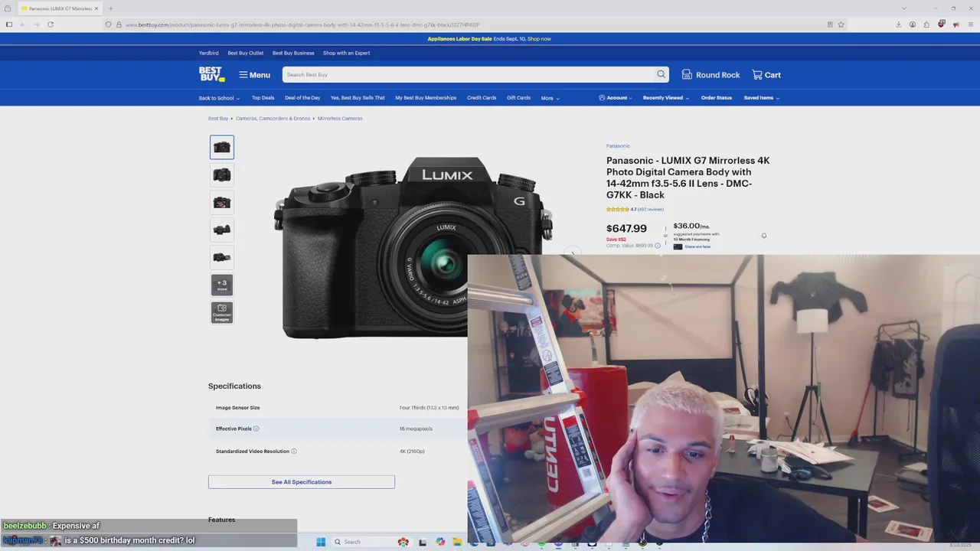The width and height of the screenshot is (980, 551).
Task: Click Standardized Video Resolution info icon
Action: tap(293, 451)
